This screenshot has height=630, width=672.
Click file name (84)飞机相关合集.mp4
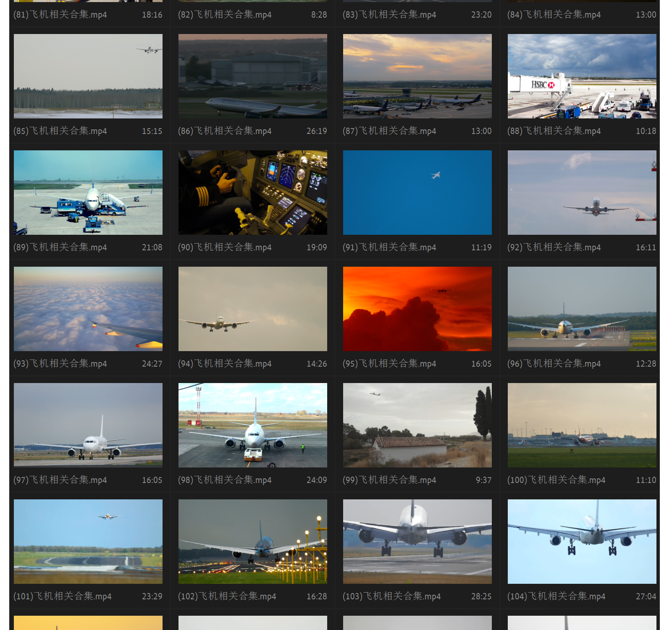click(554, 15)
